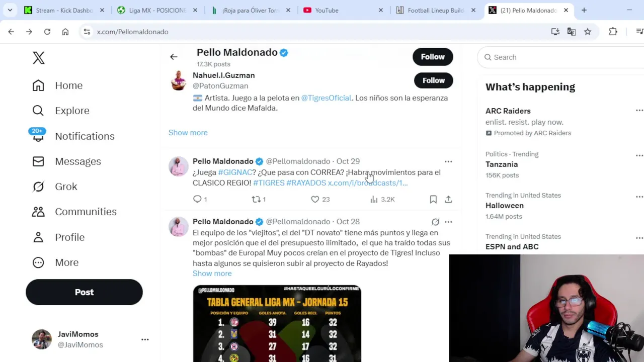Repost the Oct 29 GIGNAC post
644x362 pixels.
(259, 200)
